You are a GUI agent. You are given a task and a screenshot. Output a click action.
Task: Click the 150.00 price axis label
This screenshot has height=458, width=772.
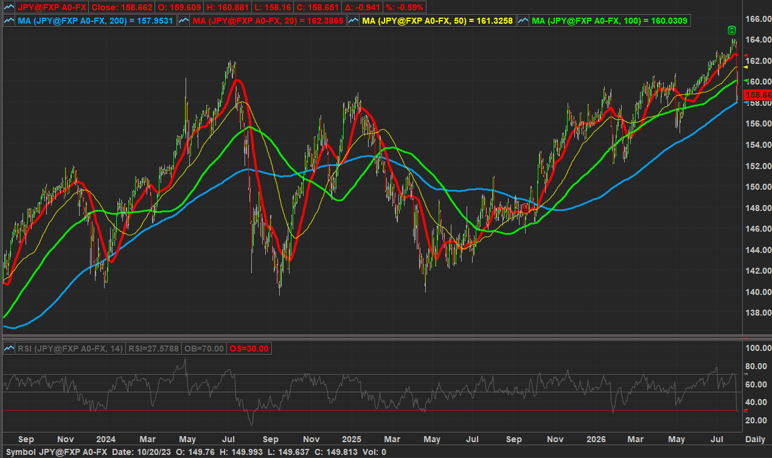click(758, 187)
